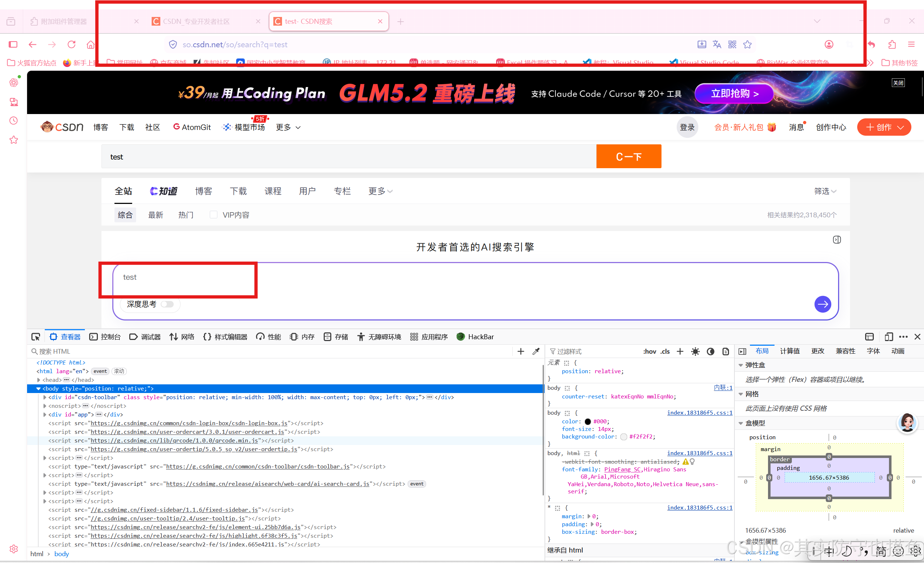Activate the DevTools element picker
The width and height of the screenshot is (924, 563).
tap(36, 337)
